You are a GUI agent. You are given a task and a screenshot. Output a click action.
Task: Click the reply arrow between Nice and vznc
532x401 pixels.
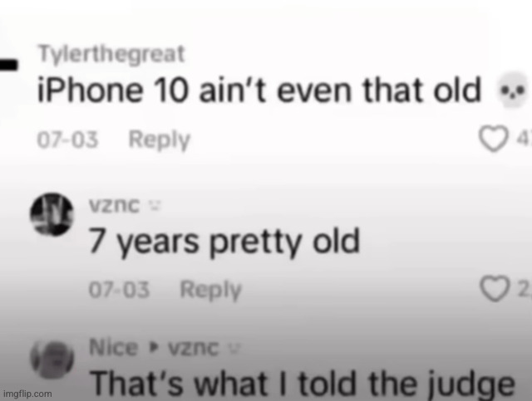[x=154, y=347]
